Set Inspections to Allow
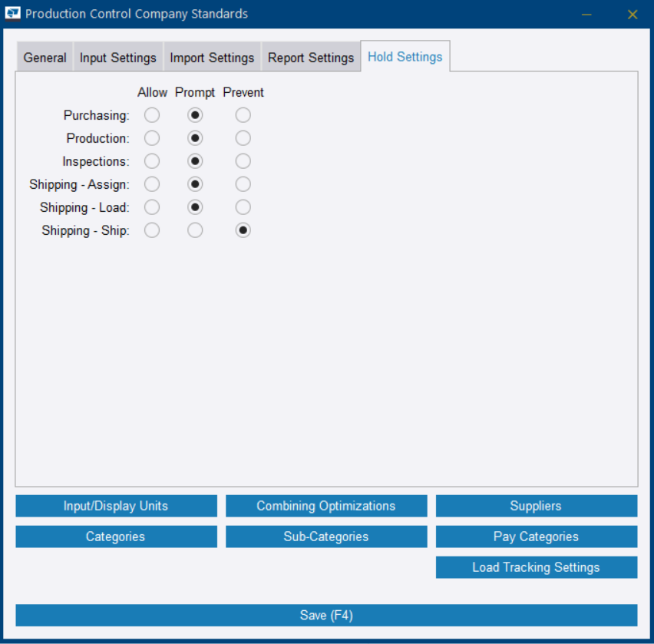 click(152, 161)
